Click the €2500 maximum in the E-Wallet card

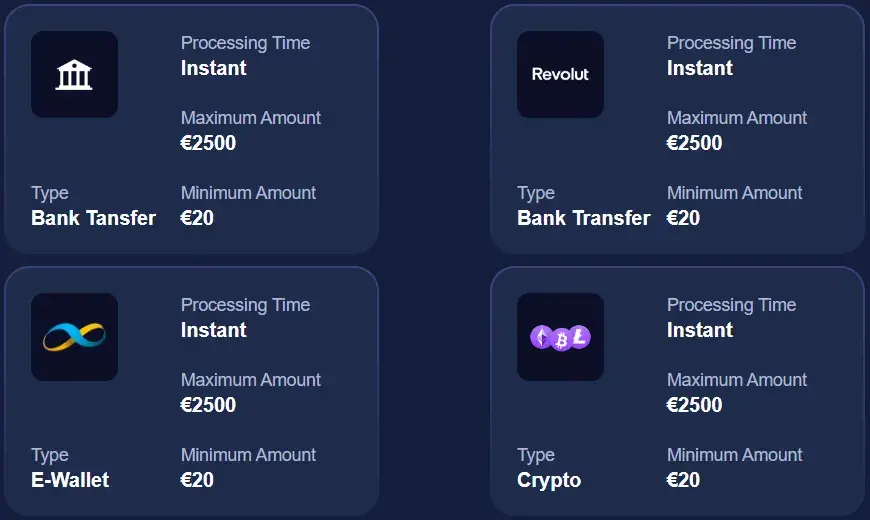[x=208, y=405]
